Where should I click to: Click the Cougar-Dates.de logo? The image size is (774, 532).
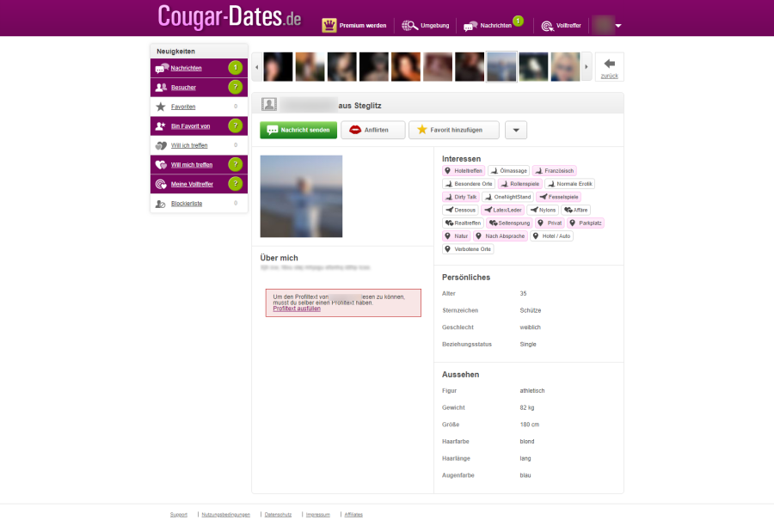[229, 16]
